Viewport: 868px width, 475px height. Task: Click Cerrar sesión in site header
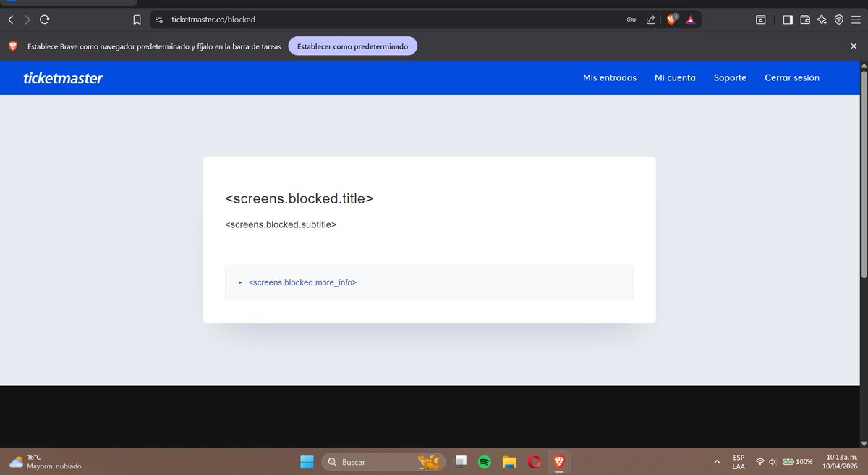click(792, 77)
